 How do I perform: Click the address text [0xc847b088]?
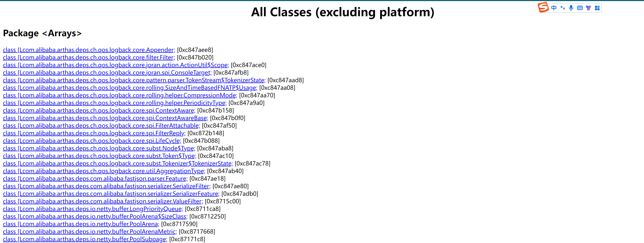pyautogui.click(x=201, y=141)
